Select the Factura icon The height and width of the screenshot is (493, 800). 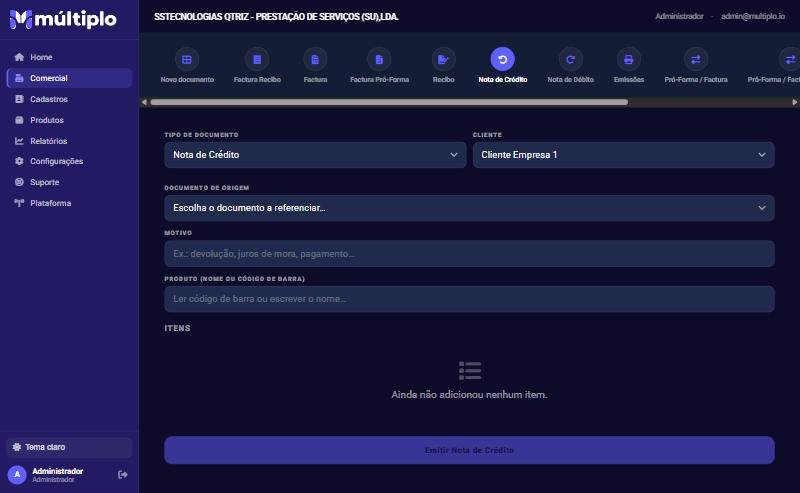[315, 60]
